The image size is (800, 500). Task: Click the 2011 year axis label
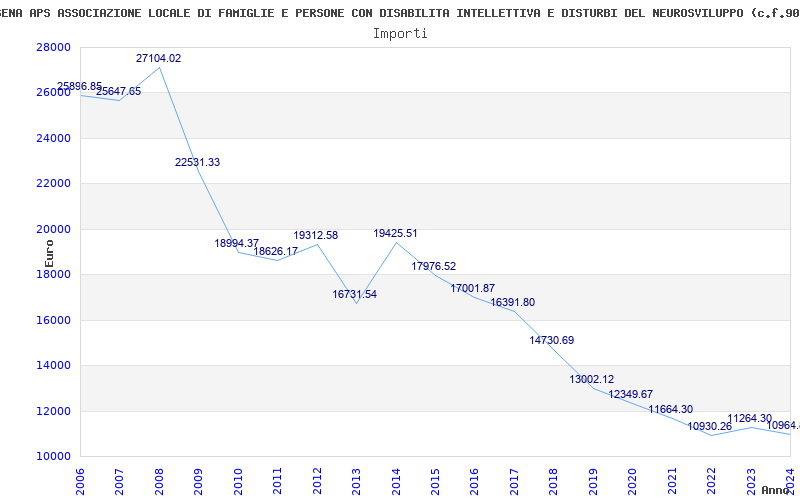pyautogui.click(x=278, y=482)
